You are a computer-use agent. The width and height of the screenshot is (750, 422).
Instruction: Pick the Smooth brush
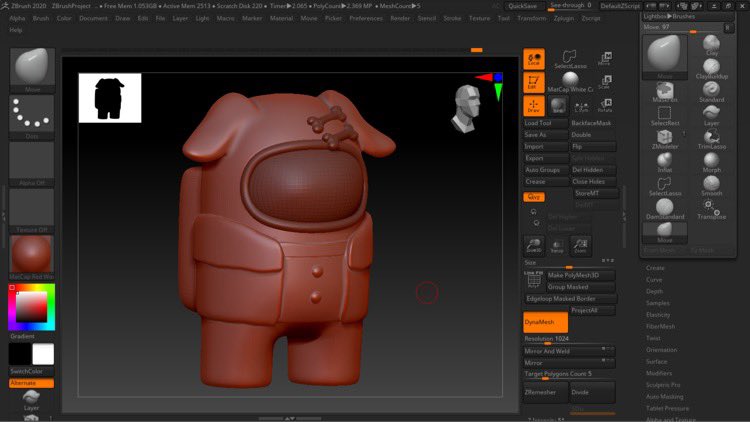click(x=712, y=186)
